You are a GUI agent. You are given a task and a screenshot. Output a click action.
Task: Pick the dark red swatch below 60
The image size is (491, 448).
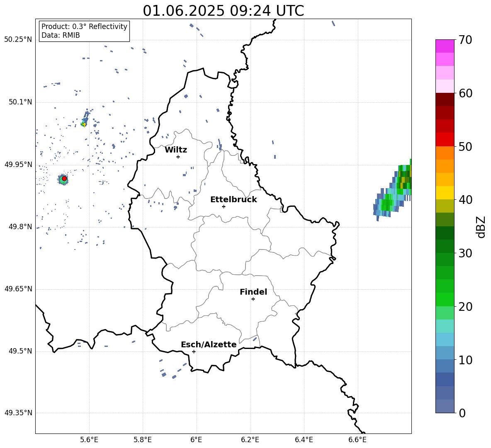[x=445, y=99]
